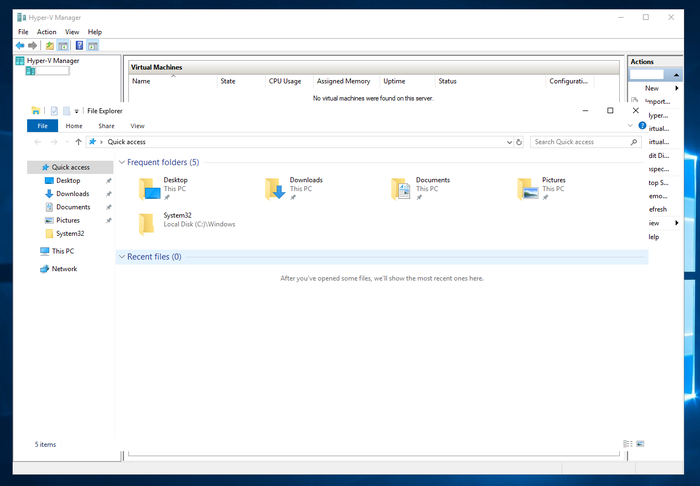Click the up arrow navigation button in File Explorer
The image size is (700, 486).
pos(78,142)
